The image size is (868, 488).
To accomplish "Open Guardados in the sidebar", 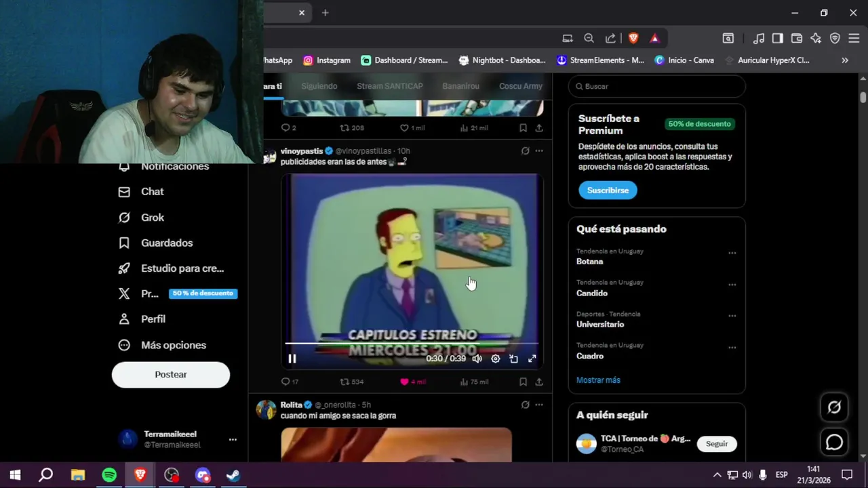I will [155, 243].
